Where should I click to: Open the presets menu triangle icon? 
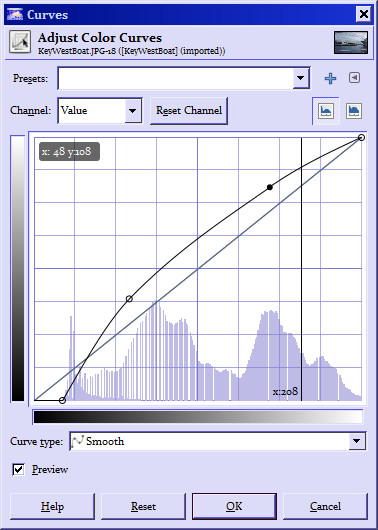(354, 78)
